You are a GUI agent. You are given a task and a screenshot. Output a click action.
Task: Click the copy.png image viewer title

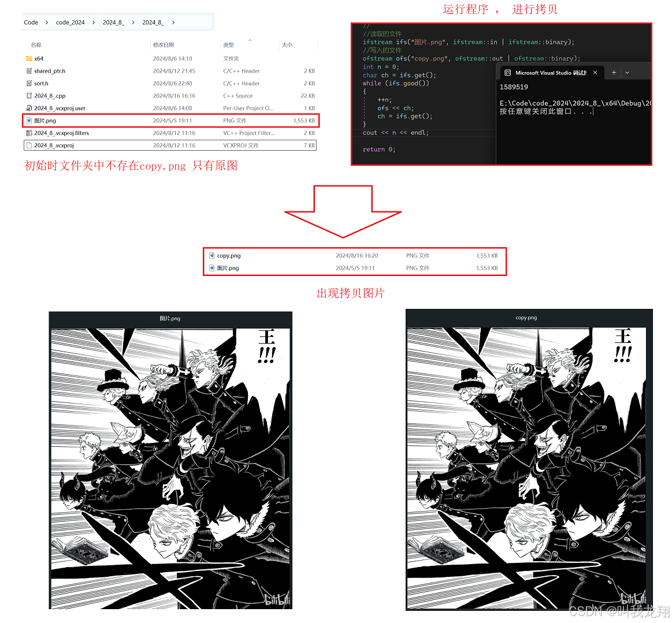tap(526, 318)
